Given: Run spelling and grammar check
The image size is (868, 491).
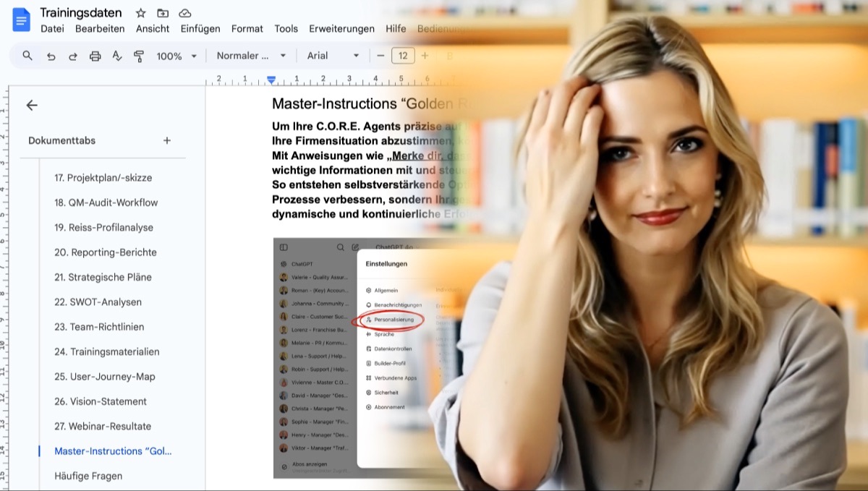Looking at the screenshot, I should tap(117, 56).
